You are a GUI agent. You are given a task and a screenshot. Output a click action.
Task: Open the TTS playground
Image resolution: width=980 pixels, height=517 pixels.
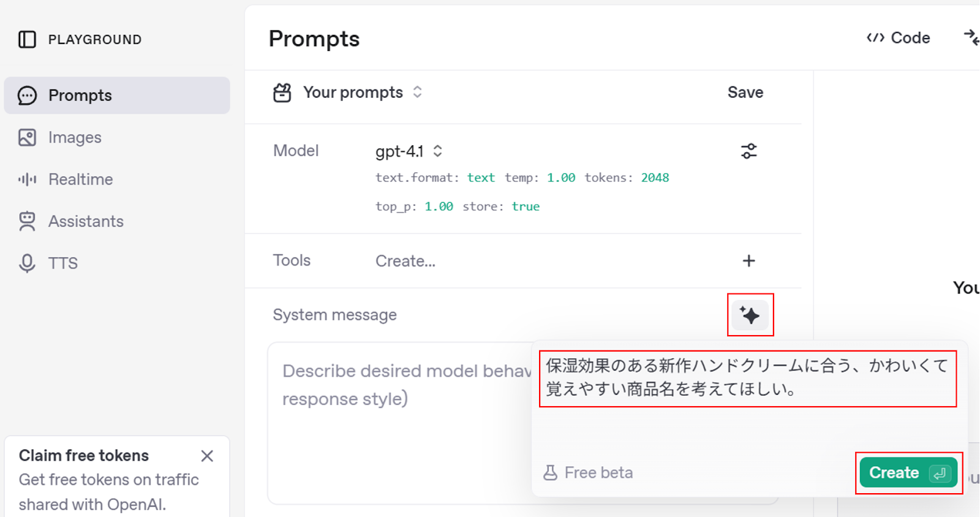click(62, 263)
